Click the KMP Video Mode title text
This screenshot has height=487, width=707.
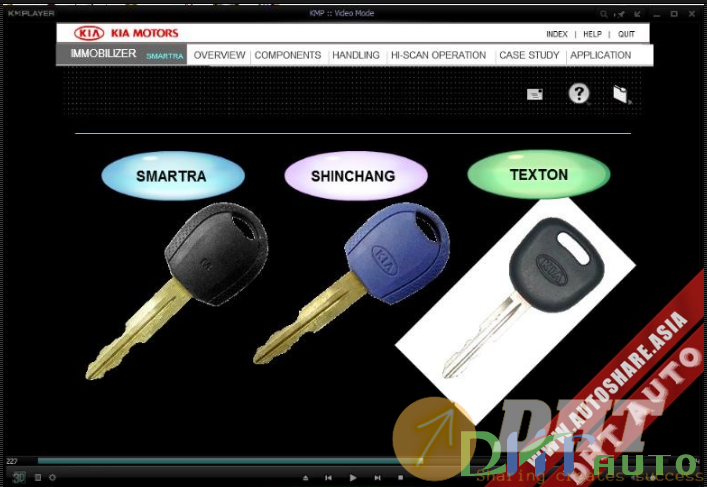tap(342, 13)
